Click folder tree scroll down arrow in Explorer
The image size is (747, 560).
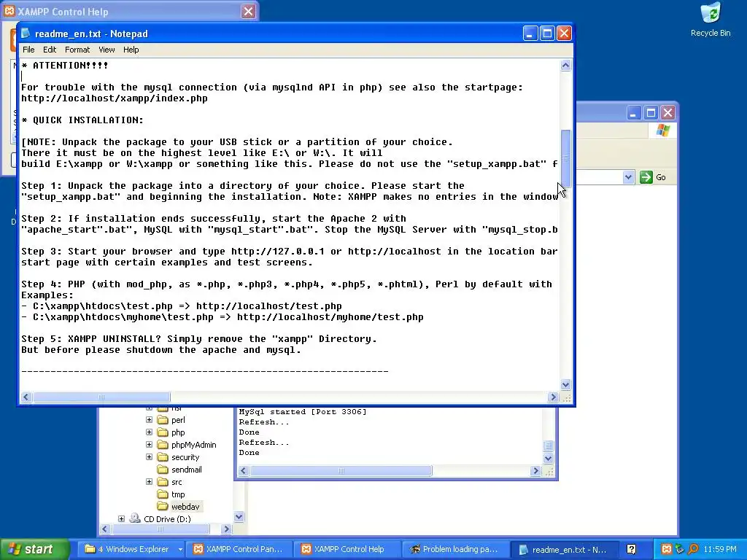tap(239, 517)
